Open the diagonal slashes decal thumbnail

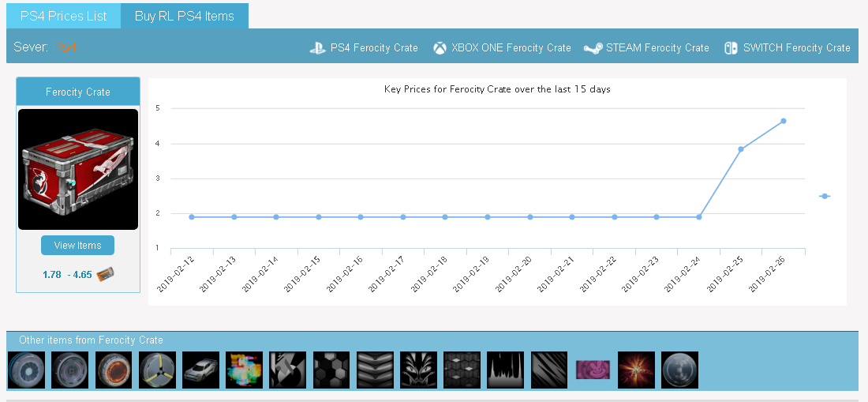point(549,370)
